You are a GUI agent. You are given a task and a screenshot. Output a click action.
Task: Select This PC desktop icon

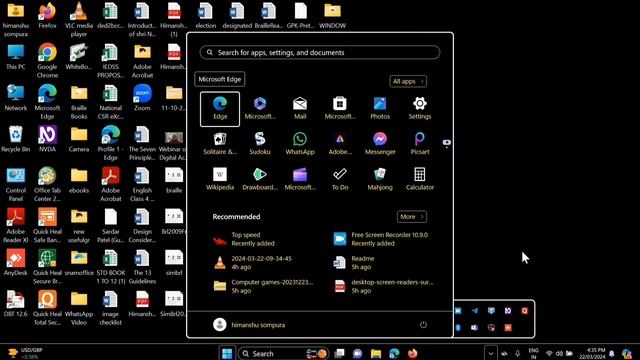click(x=16, y=56)
